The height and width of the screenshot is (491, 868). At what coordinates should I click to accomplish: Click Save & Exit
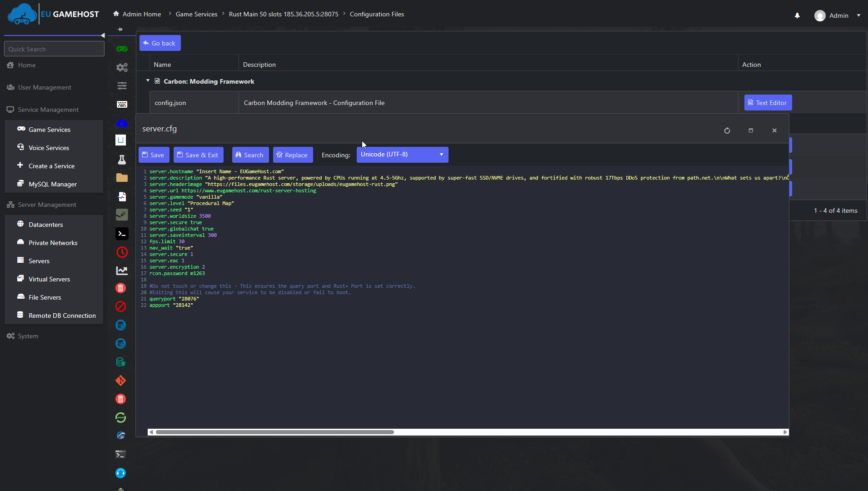tap(198, 155)
